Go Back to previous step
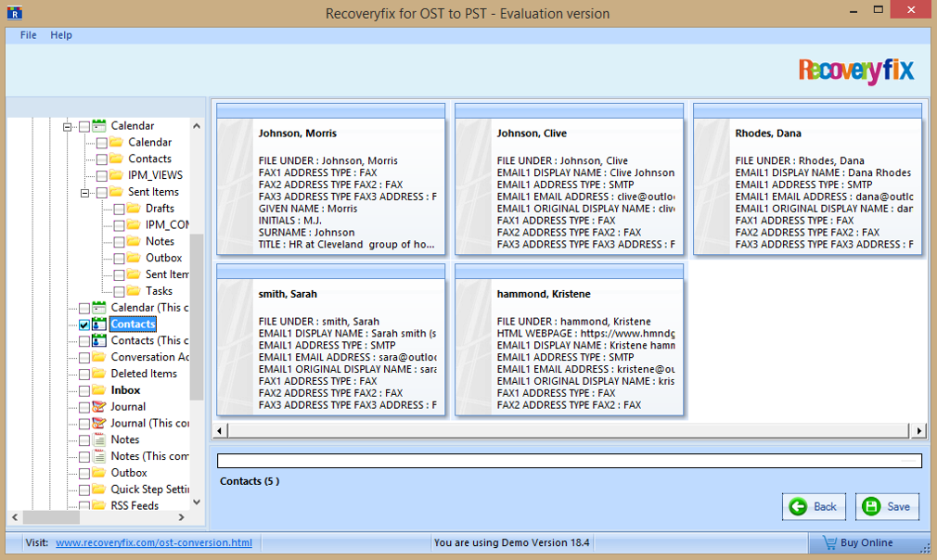 (x=814, y=507)
